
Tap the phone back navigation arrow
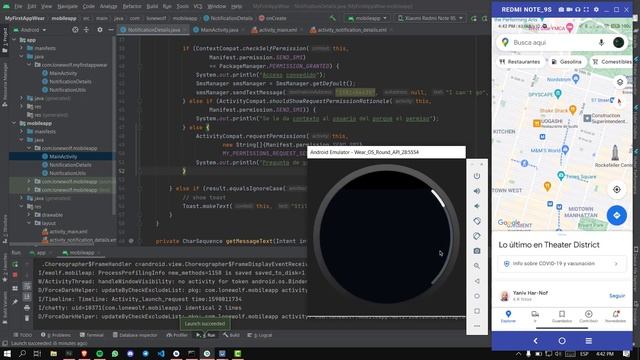(x=536, y=340)
